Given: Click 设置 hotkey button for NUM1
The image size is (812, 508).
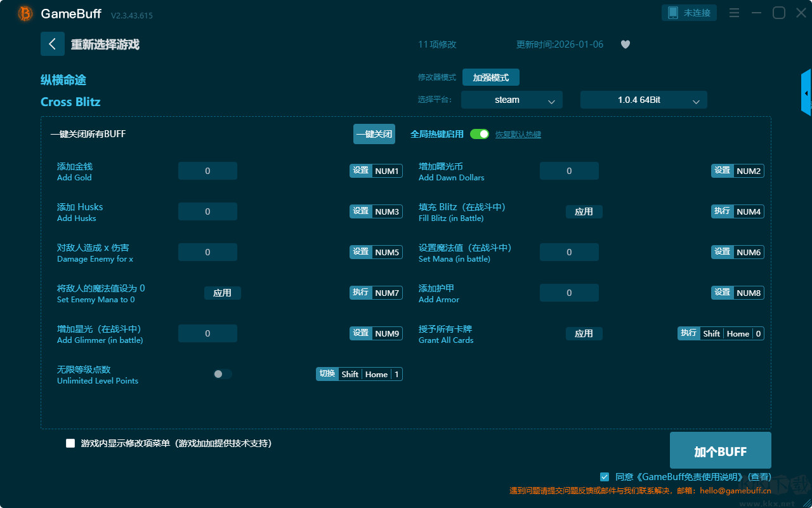Looking at the screenshot, I should click(361, 171).
